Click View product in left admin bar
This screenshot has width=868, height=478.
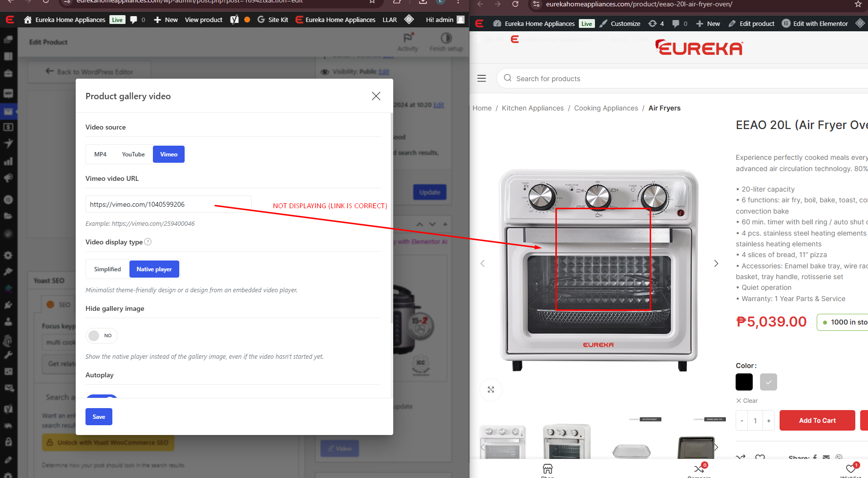[203, 20]
